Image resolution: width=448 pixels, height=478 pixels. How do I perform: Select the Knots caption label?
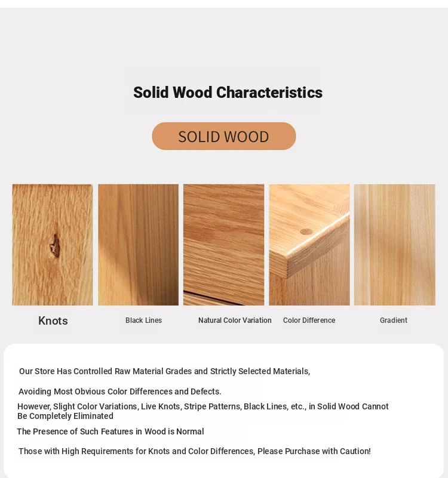[x=53, y=320]
